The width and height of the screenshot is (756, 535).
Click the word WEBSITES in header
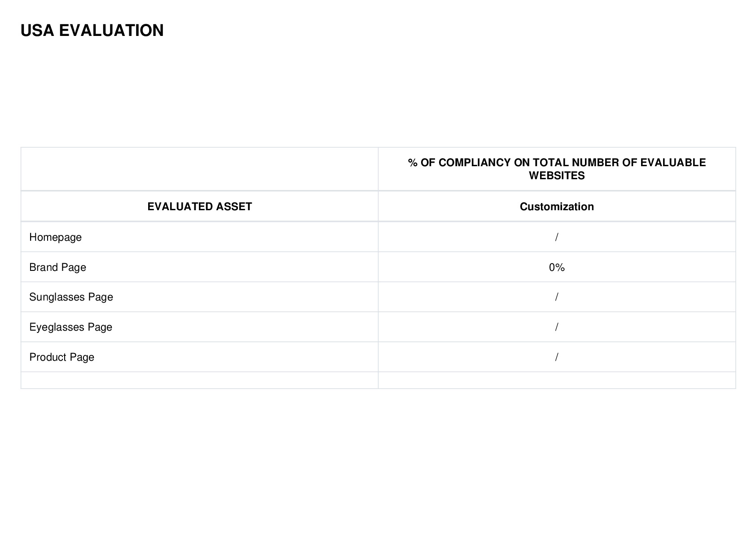[x=557, y=176]
